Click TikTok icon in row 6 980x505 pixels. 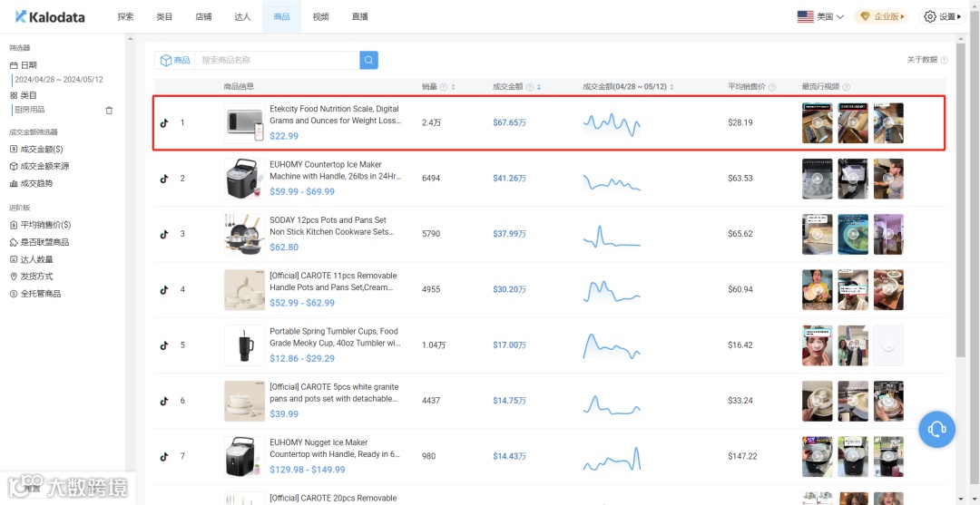point(163,401)
